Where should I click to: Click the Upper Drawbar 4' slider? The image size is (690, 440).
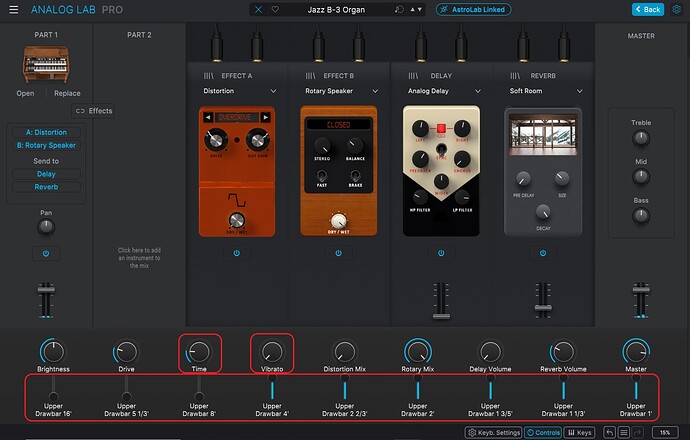coord(272,388)
